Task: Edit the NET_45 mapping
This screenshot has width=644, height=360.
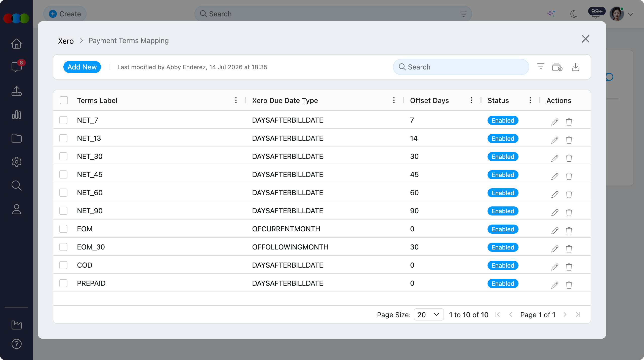Action: [555, 176]
